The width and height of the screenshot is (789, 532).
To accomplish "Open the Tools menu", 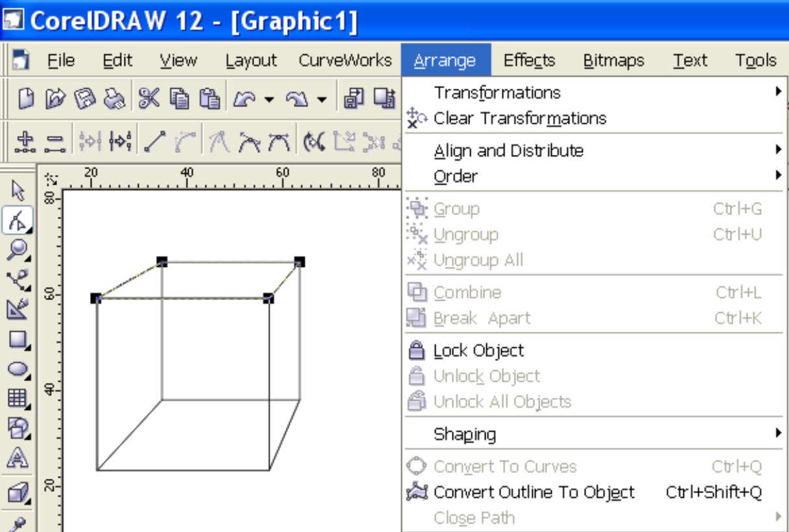I will click(x=756, y=60).
